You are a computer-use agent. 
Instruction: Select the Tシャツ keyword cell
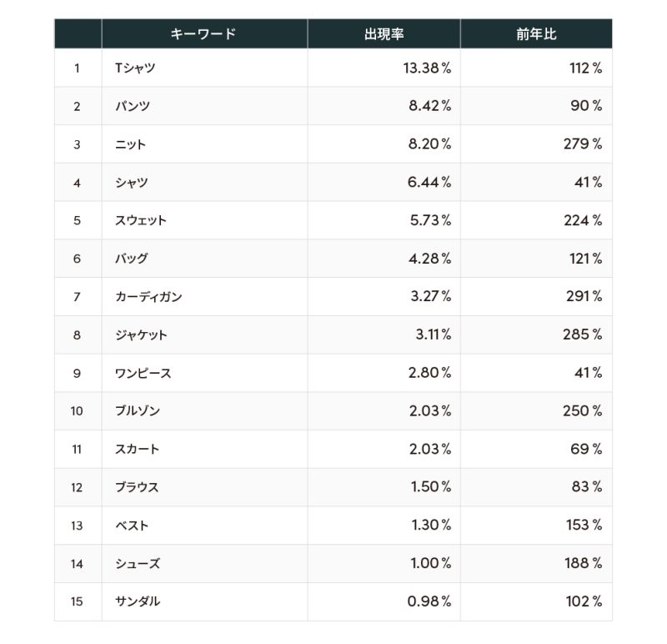(135, 68)
